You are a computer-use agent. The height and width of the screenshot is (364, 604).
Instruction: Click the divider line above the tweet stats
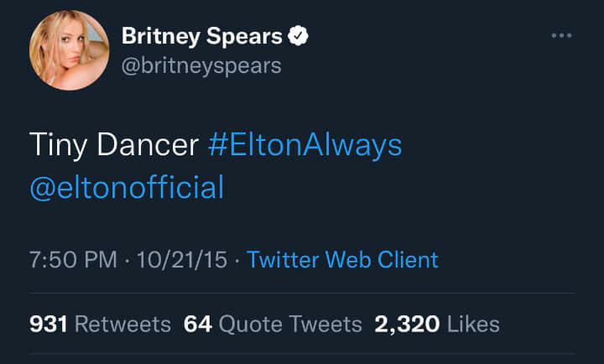coord(302,293)
